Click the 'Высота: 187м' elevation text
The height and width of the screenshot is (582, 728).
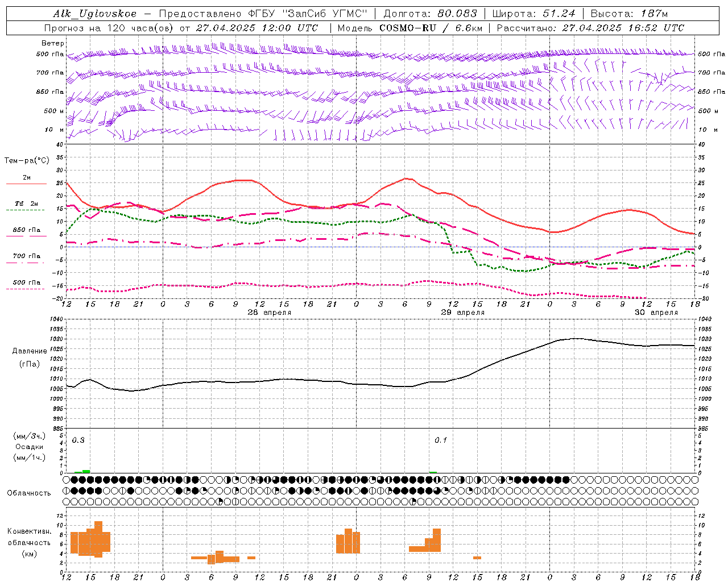629,14
